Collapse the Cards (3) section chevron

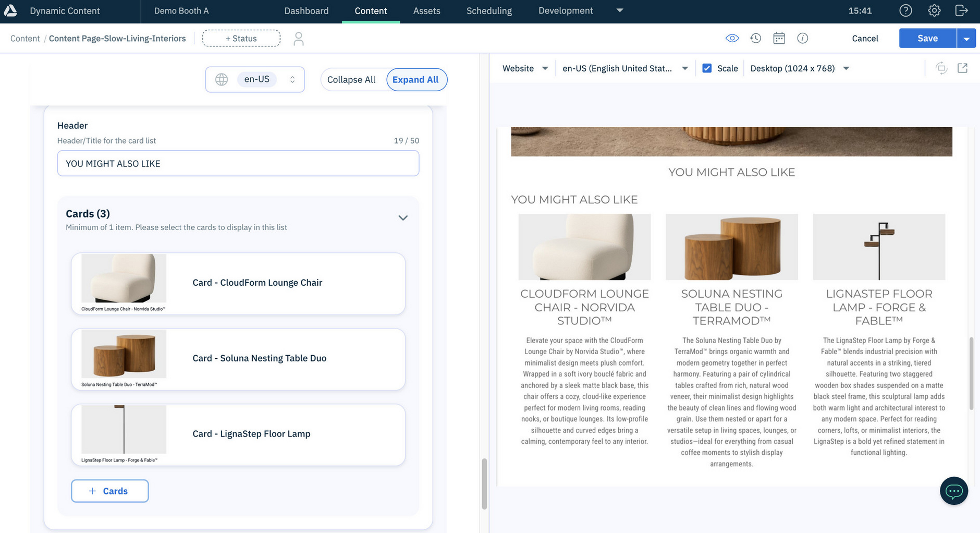(403, 218)
